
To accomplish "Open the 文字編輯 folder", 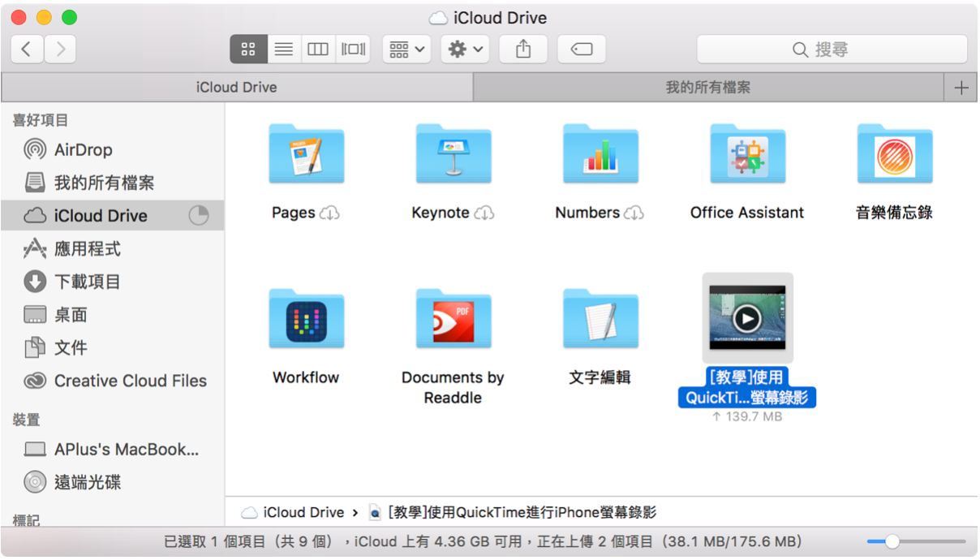I will (600, 319).
